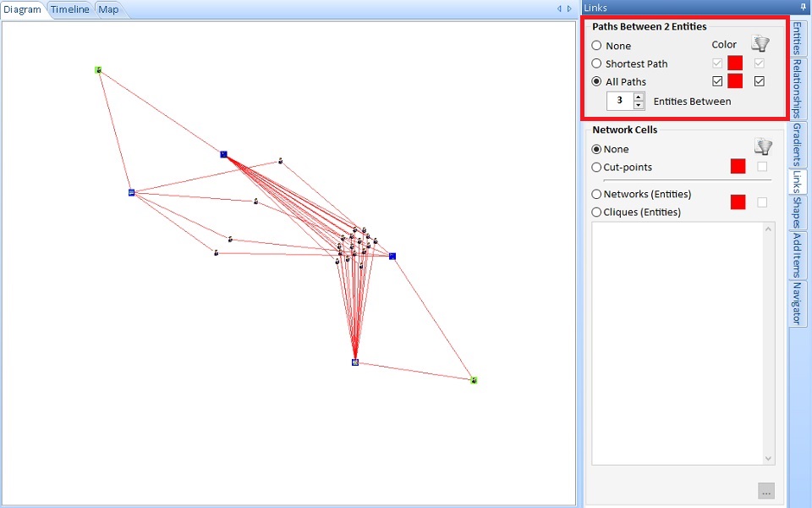The width and height of the screenshot is (812, 508).
Task: Select the green entity node at bottom-right of diagram
Action: pyautogui.click(x=474, y=380)
